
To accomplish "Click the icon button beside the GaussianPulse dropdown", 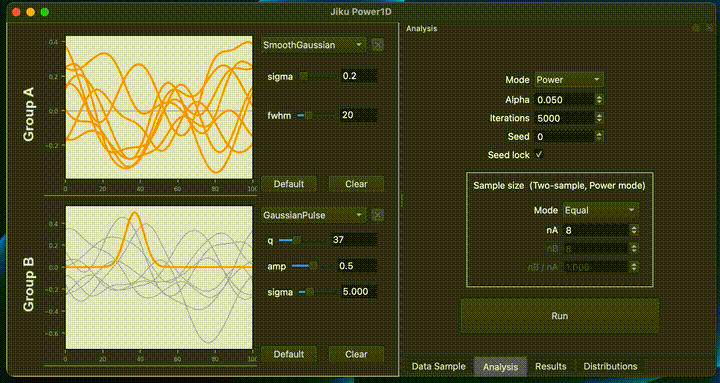I will [x=377, y=215].
